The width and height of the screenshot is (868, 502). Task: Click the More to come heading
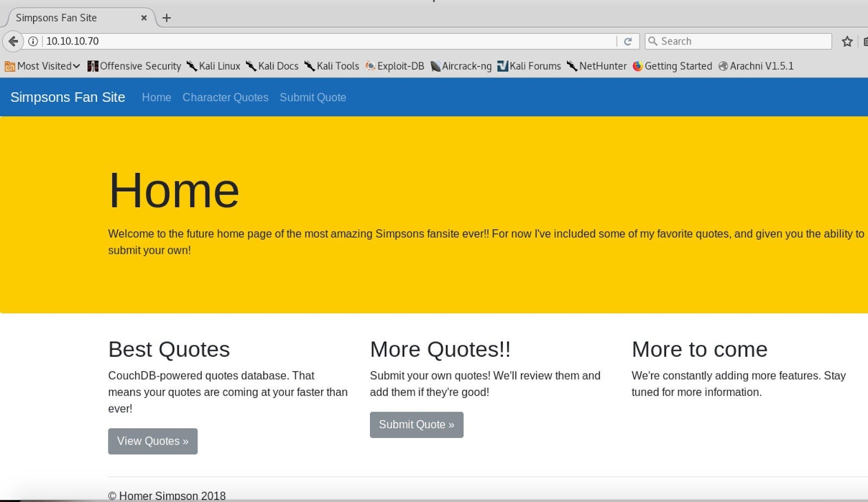(700, 350)
